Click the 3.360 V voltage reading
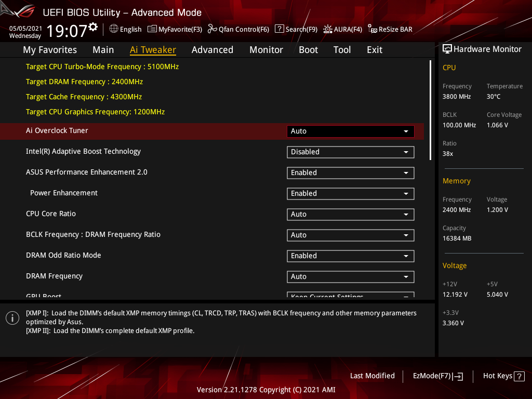This screenshot has height=399, width=532. [453, 323]
